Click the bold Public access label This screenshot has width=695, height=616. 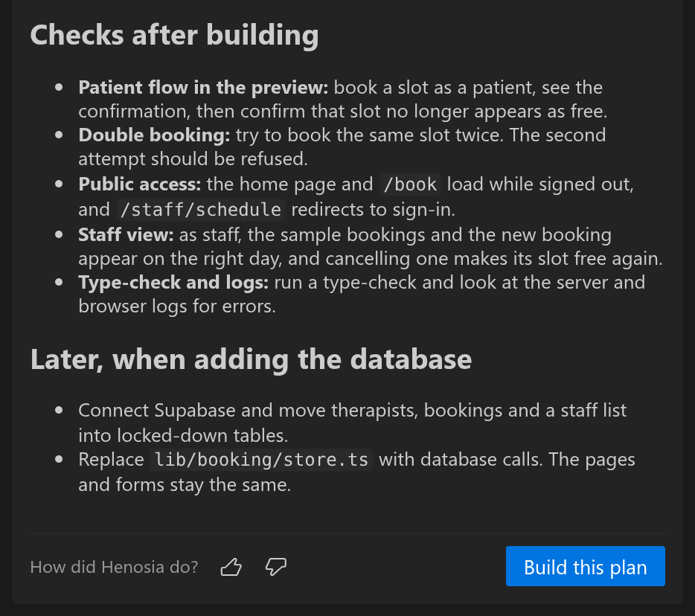[x=140, y=185]
